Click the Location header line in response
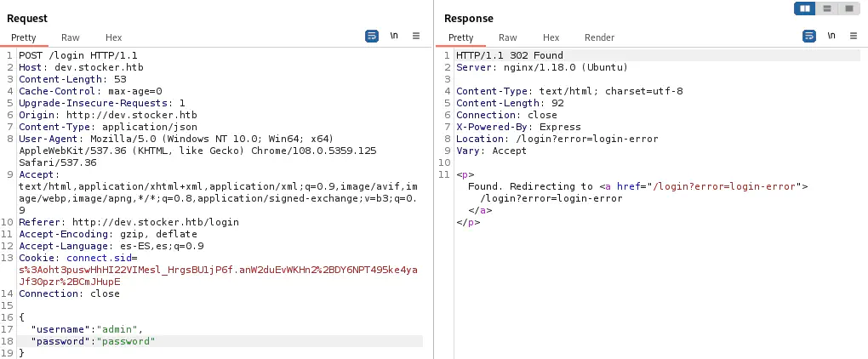 click(538, 139)
